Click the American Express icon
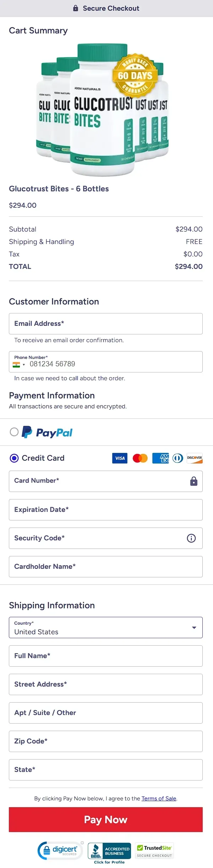This screenshot has height=868, width=213. click(x=160, y=458)
